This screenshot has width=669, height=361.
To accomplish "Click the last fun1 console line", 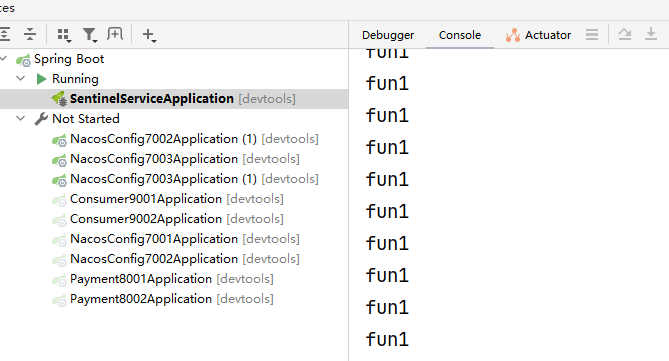I will click(x=387, y=339).
